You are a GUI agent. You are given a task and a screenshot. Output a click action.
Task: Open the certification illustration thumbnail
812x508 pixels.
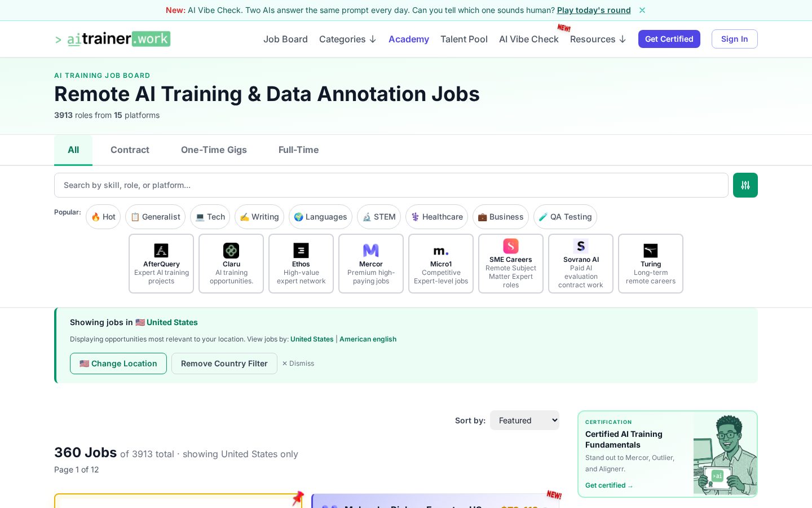pos(725,454)
